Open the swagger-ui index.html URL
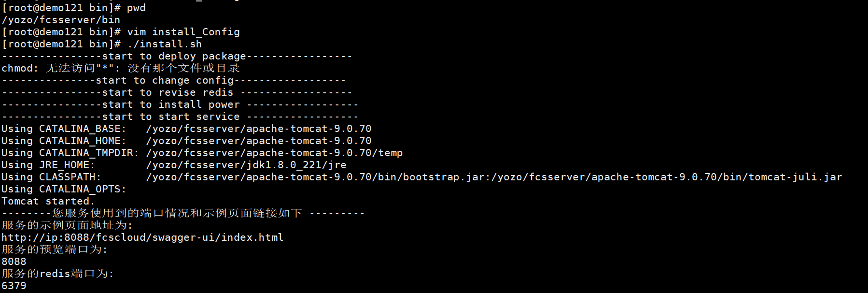Screen dimensions: 868x293 point(142,237)
